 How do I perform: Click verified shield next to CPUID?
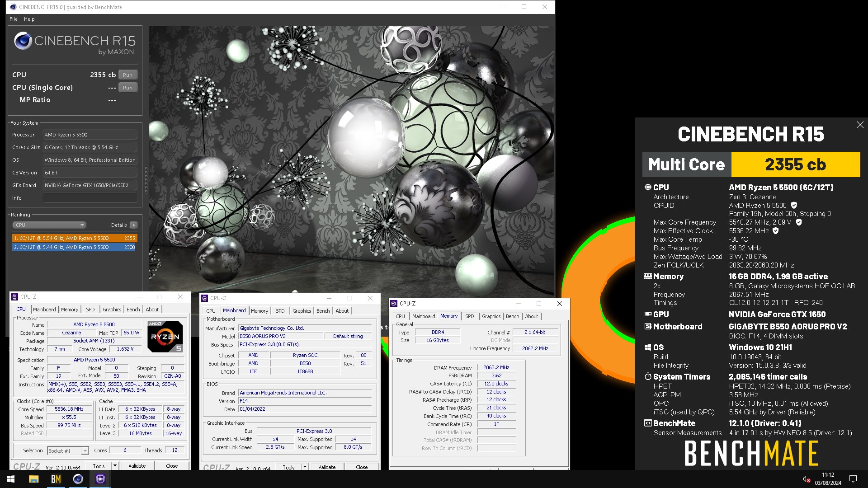794,205
